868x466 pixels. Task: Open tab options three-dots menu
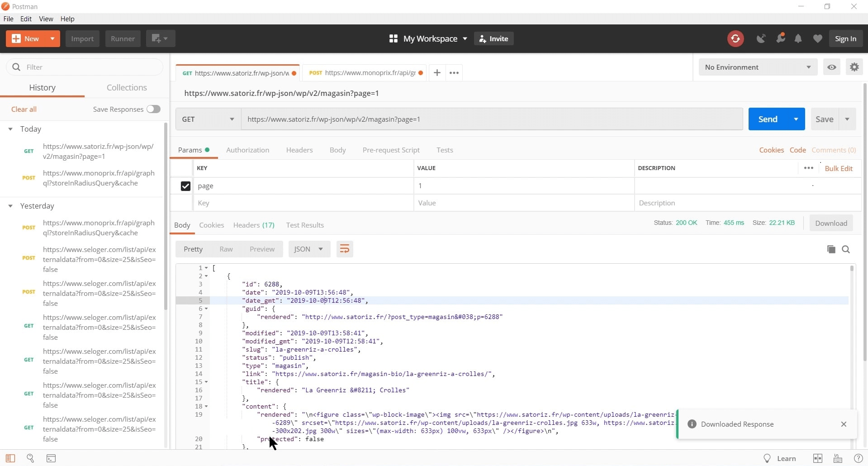point(454,73)
